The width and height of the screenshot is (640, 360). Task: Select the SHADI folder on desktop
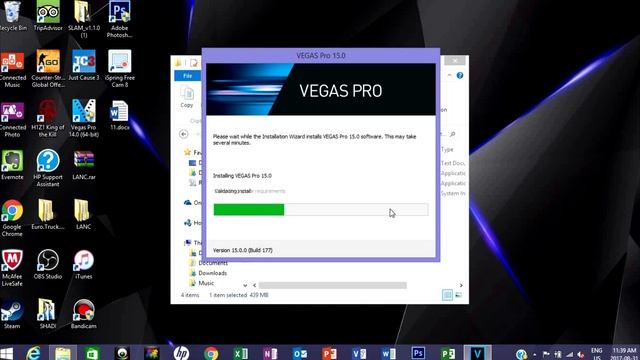click(x=48, y=314)
